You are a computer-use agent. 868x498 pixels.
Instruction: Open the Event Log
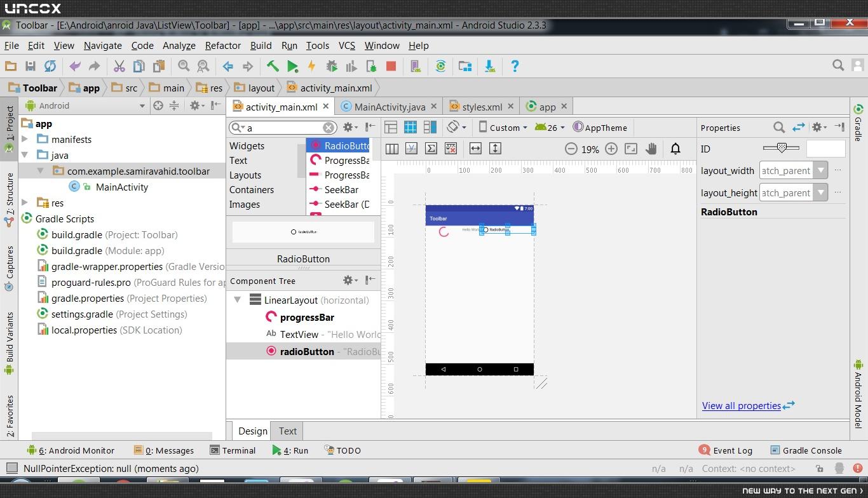(x=726, y=450)
